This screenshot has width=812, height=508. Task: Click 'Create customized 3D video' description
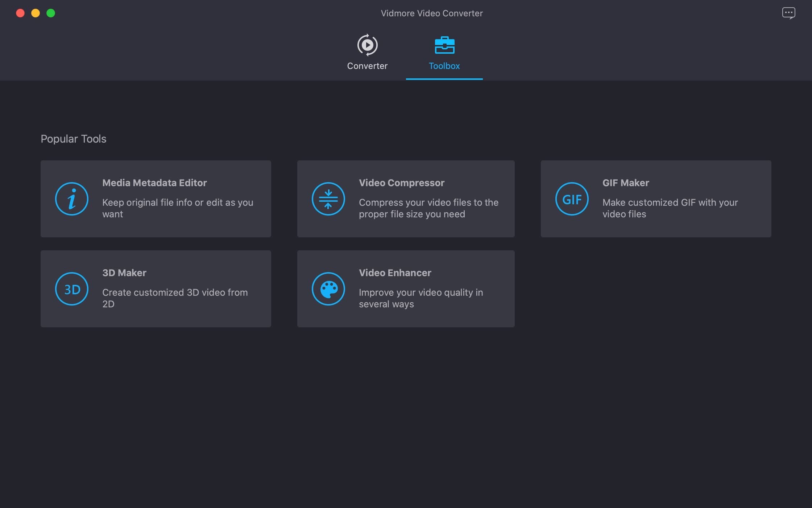point(175,298)
